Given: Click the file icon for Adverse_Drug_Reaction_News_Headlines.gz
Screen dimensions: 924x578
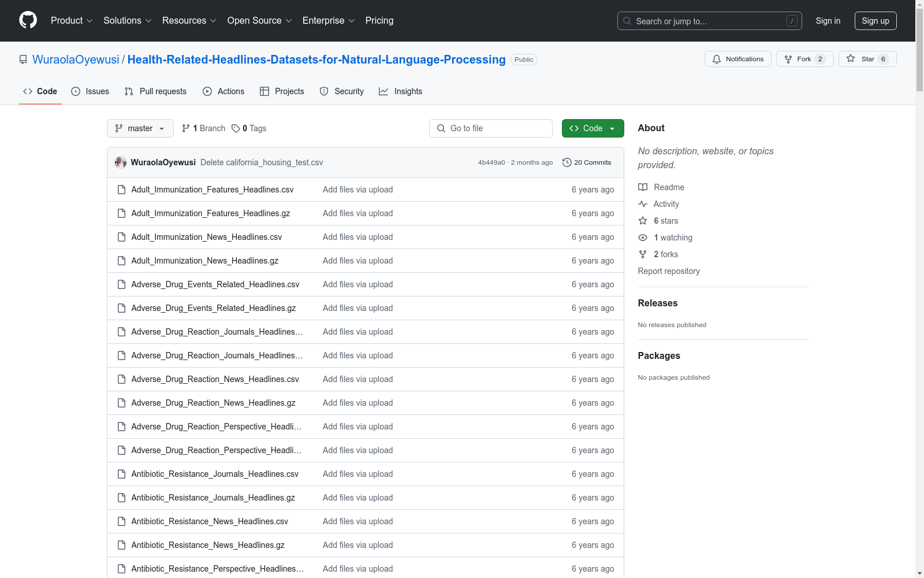Looking at the screenshot, I should coord(121,403).
